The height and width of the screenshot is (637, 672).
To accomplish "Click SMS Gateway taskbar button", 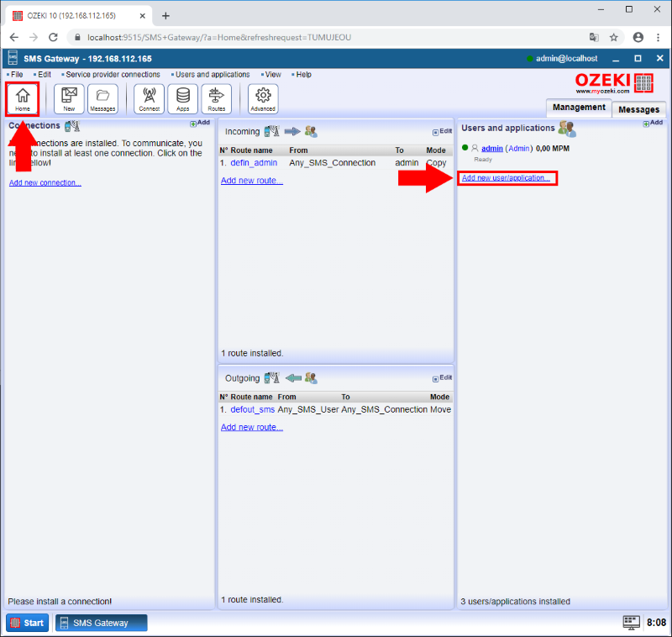I will pos(101,623).
